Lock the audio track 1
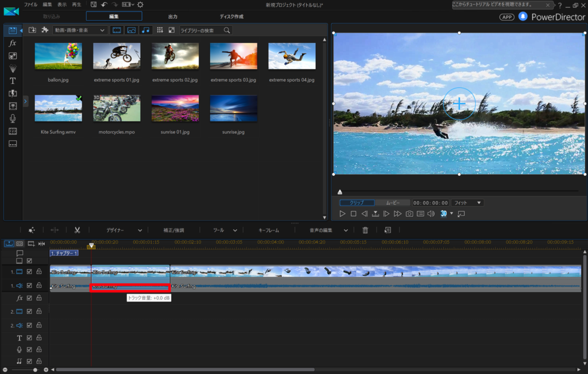 39,286
